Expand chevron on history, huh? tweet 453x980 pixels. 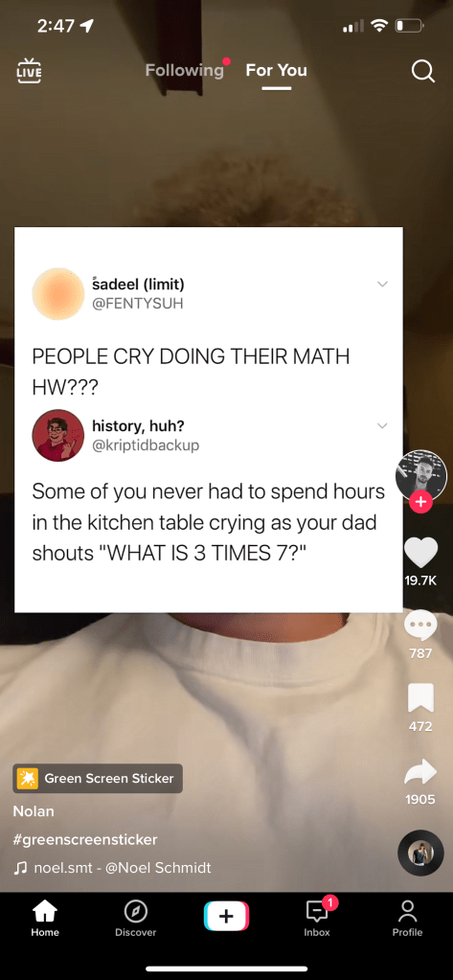382,425
